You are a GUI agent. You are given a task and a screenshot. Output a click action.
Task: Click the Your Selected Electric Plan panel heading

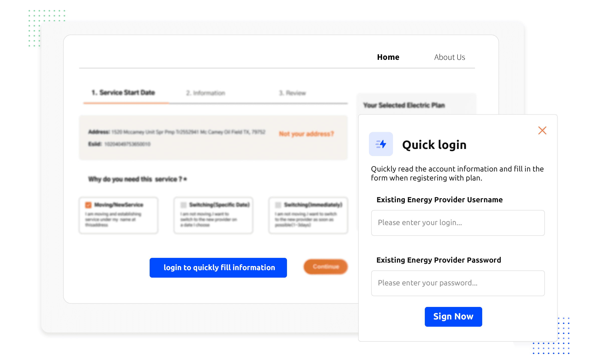coord(404,105)
